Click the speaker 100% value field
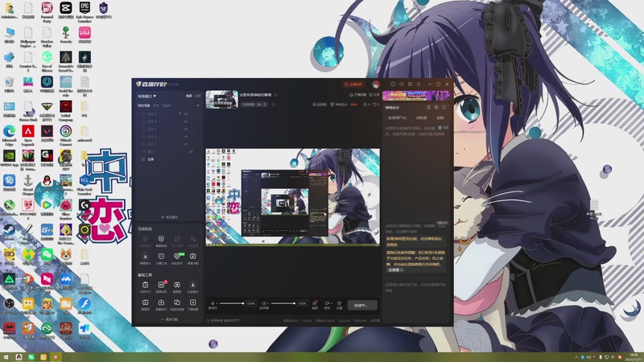The image size is (644, 362). click(x=303, y=303)
